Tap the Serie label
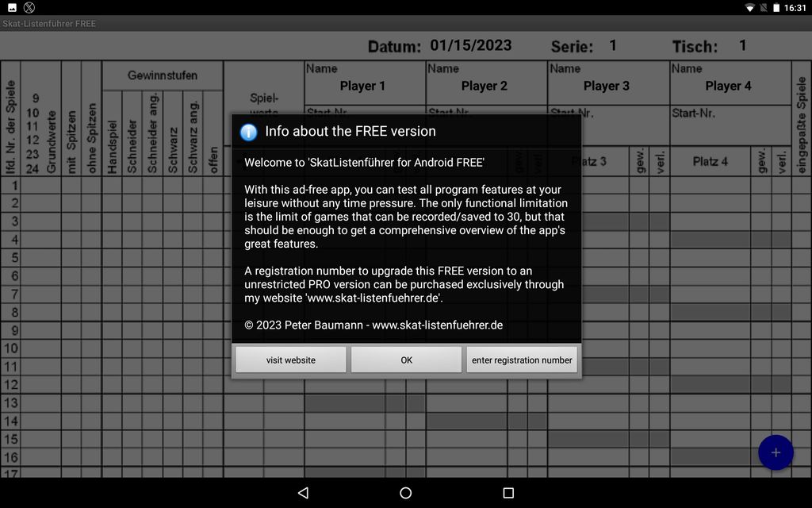 click(x=572, y=47)
